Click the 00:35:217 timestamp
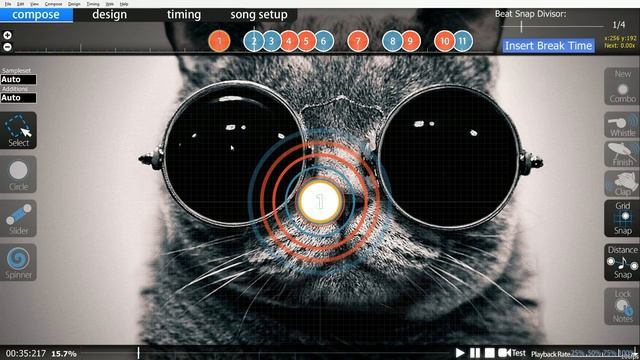Image resolution: width=640 pixels, height=360 pixels. coord(26,353)
